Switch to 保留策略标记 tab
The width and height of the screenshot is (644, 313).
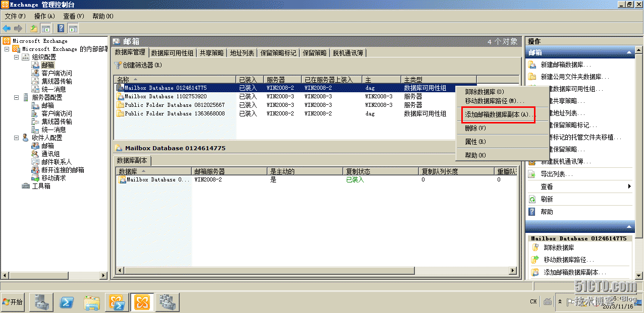click(278, 53)
